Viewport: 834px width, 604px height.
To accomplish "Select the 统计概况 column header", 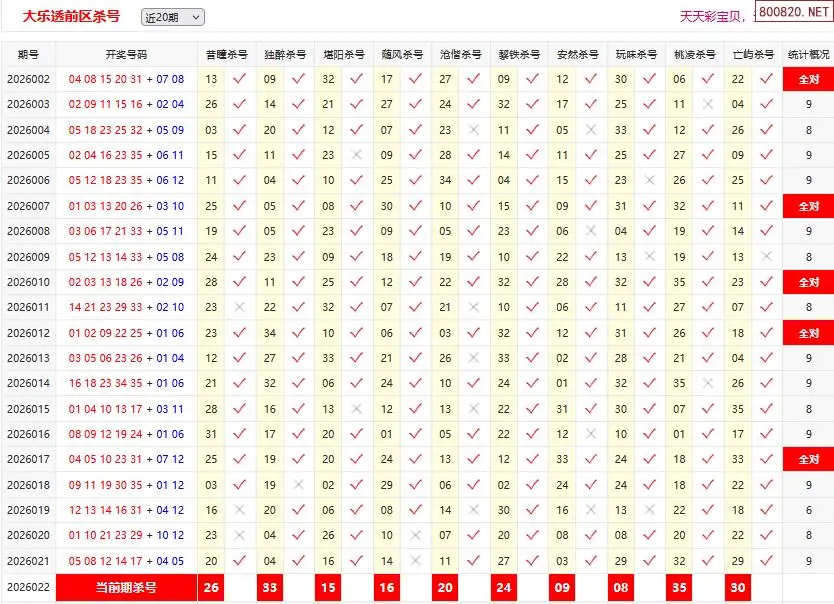I will (x=808, y=54).
